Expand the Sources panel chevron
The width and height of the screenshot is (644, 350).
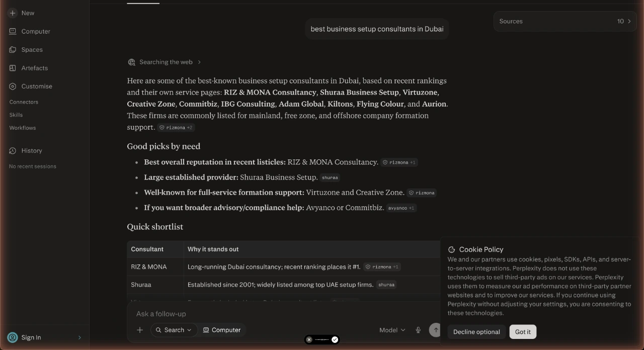pos(629,21)
